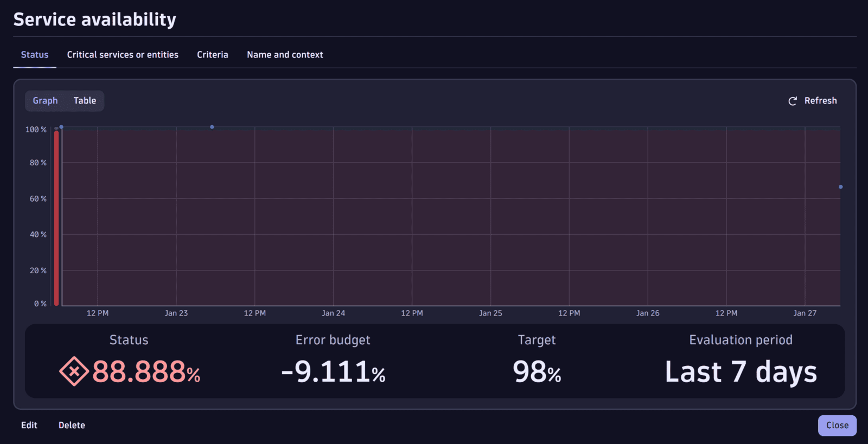The image size is (868, 444).
Task: Select the Status tab
Action: 35,55
